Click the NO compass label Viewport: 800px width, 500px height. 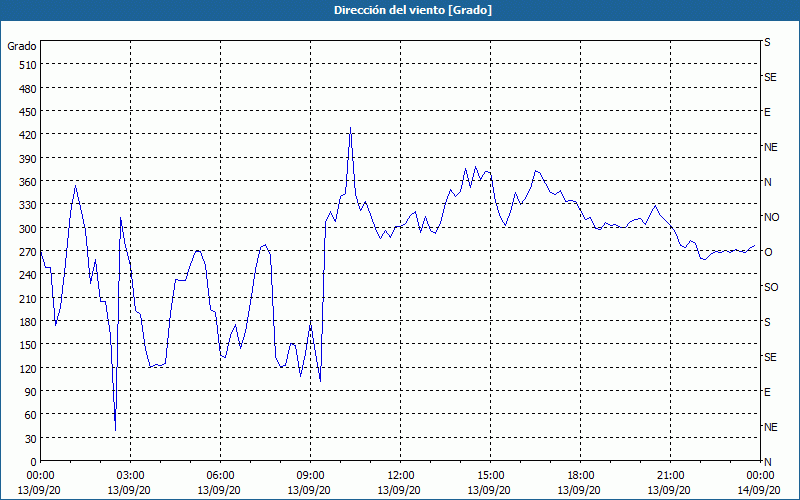[771, 217]
